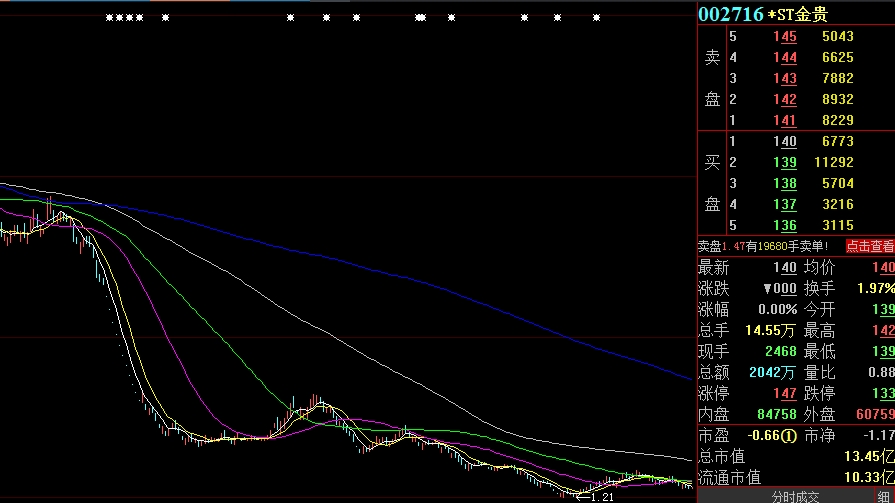Click the rightmost info star marker

click(597, 18)
